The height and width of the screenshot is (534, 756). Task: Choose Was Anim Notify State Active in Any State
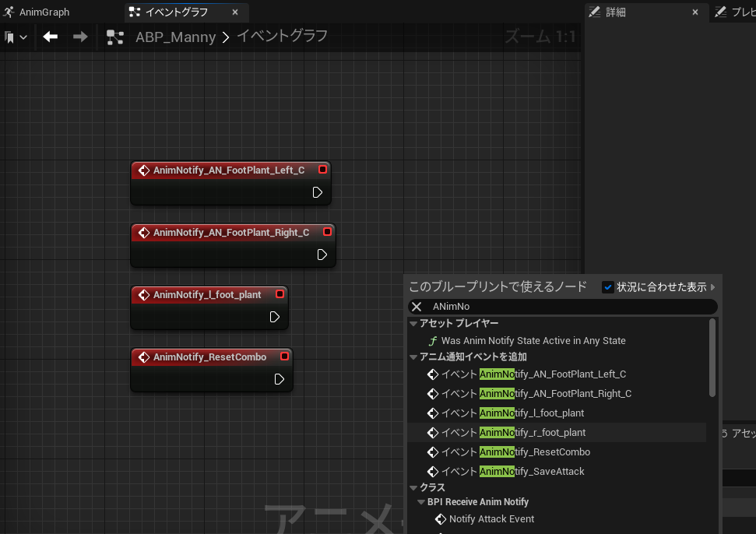(533, 341)
